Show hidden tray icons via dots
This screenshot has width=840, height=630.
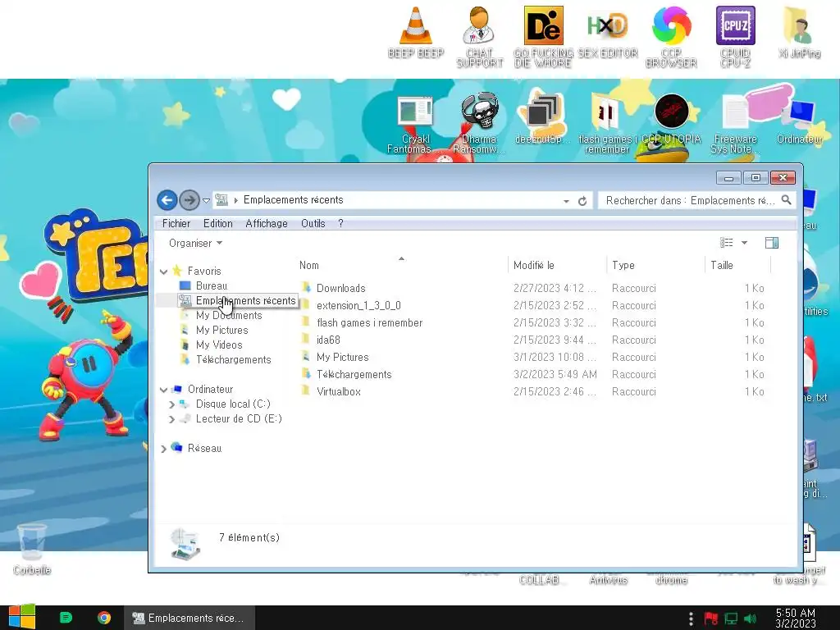pyautogui.click(x=691, y=619)
